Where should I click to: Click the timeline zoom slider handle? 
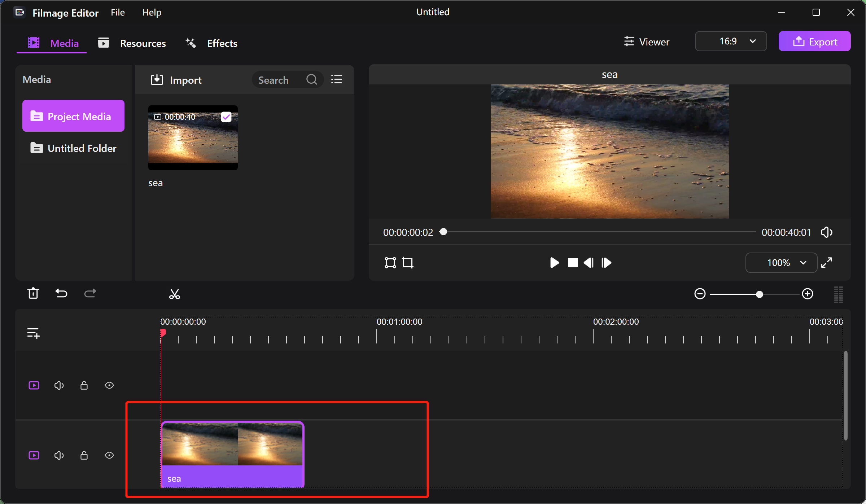[x=760, y=294]
